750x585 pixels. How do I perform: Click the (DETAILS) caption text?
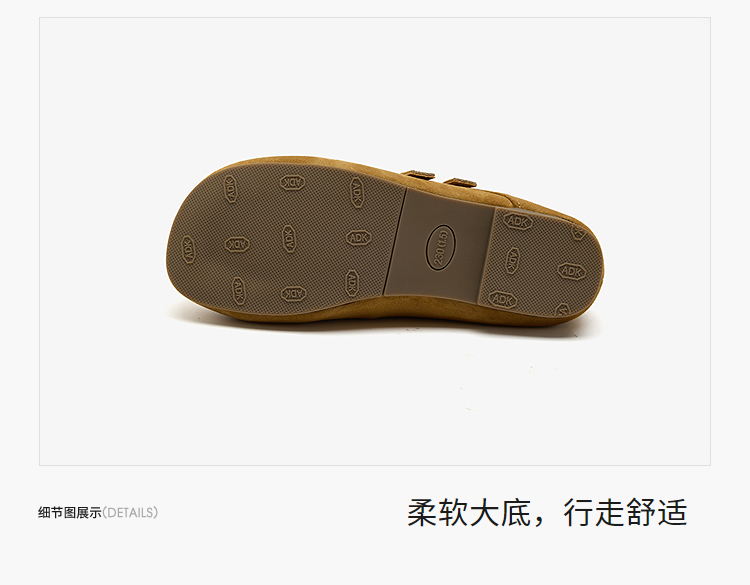[130, 513]
